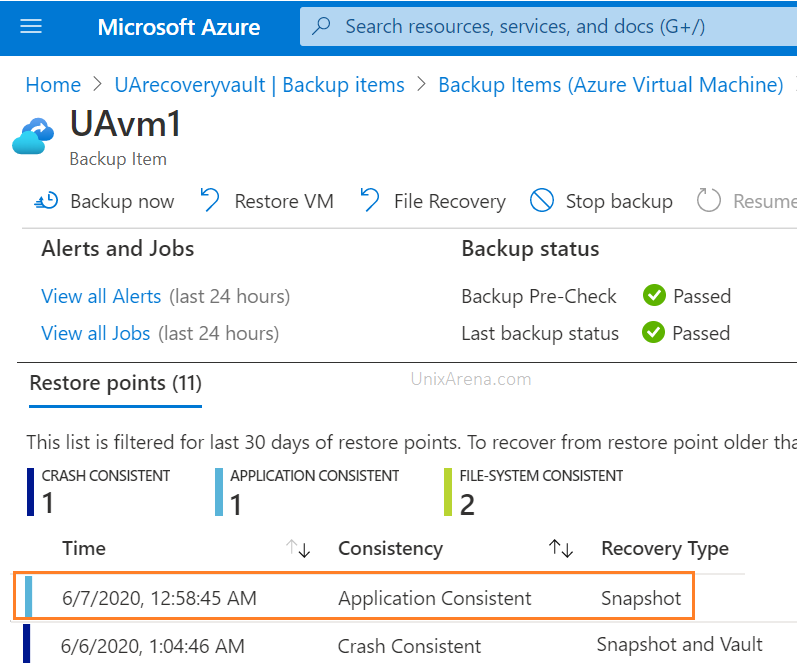The height and width of the screenshot is (663, 797).
Task: Select Stop backup
Action: coord(619,201)
